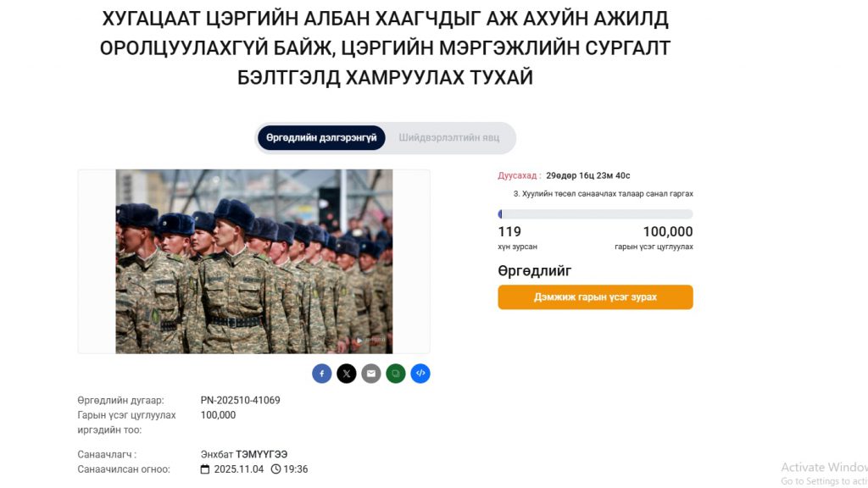Open embed code icon for petition
This screenshot has height=488, width=868.
[x=420, y=374]
